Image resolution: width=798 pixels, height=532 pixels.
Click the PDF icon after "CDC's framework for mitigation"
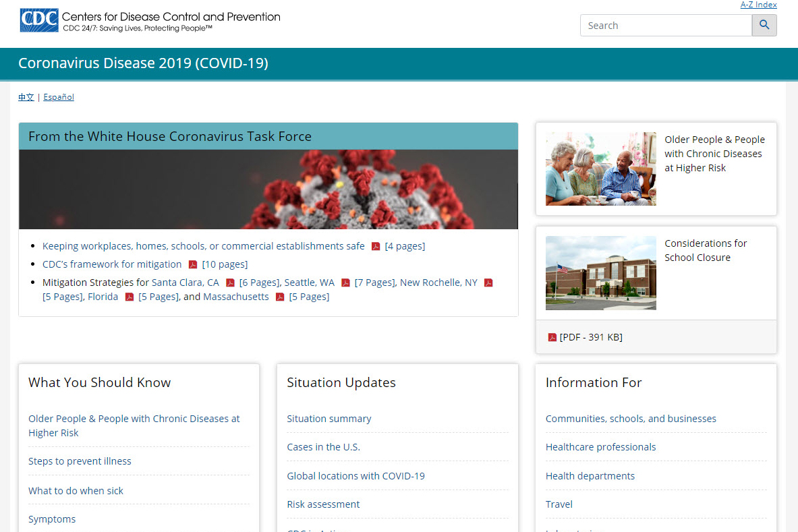click(193, 264)
